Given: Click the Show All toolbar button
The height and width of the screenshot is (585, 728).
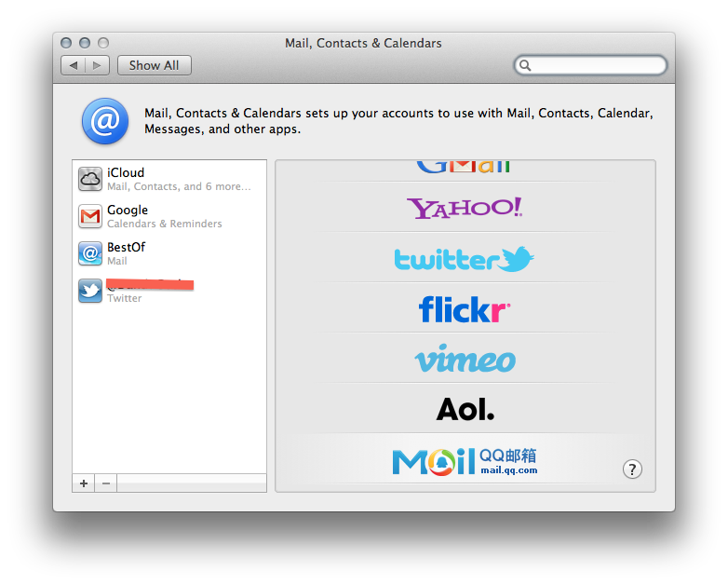Looking at the screenshot, I should (154, 65).
